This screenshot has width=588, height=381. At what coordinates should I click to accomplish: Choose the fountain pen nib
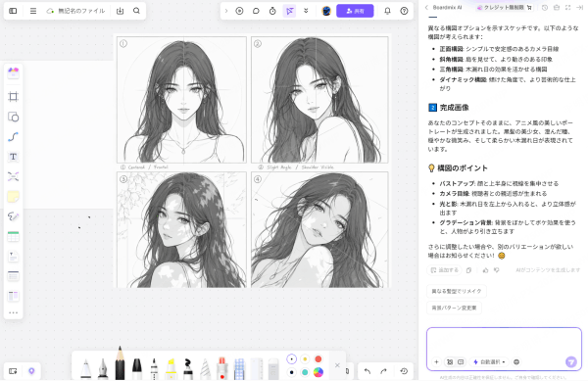[x=102, y=368]
